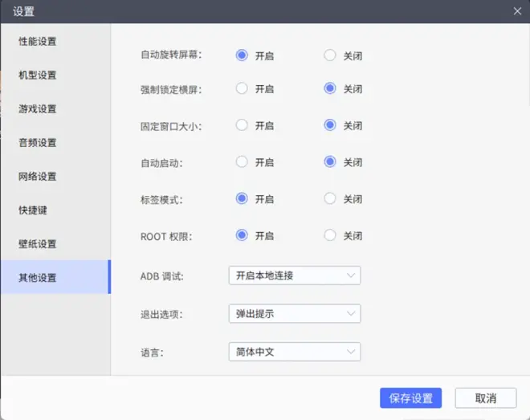
Task: Choose 关闭 for 固定窗口大小
Action: pyautogui.click(x=330, y=125)
